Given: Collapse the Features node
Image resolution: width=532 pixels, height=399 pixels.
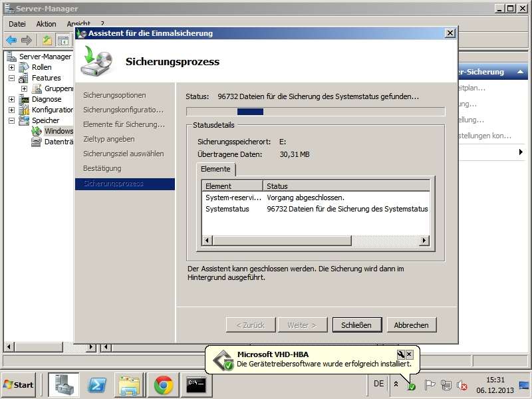Looking at the screenshot, I should pos(11,78).
